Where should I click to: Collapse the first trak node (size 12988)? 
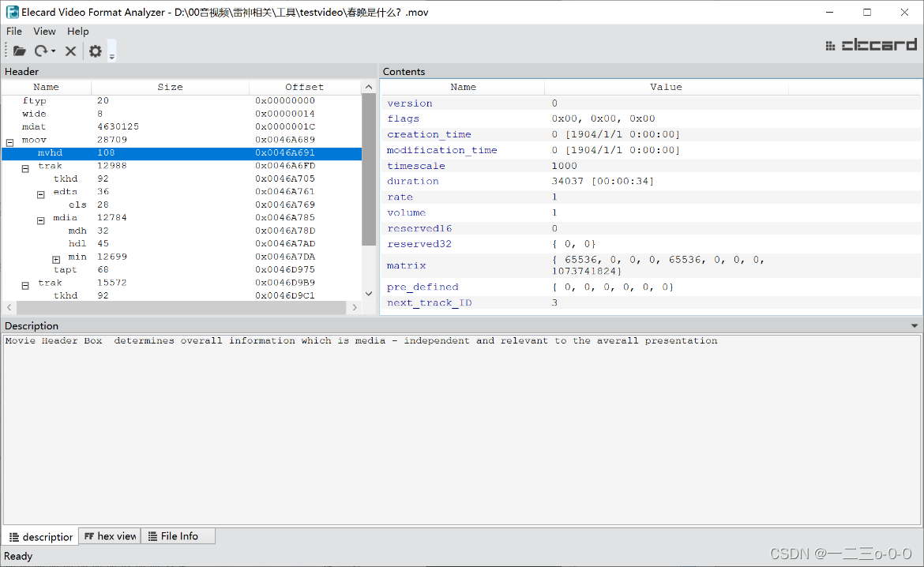pos(25,168)
